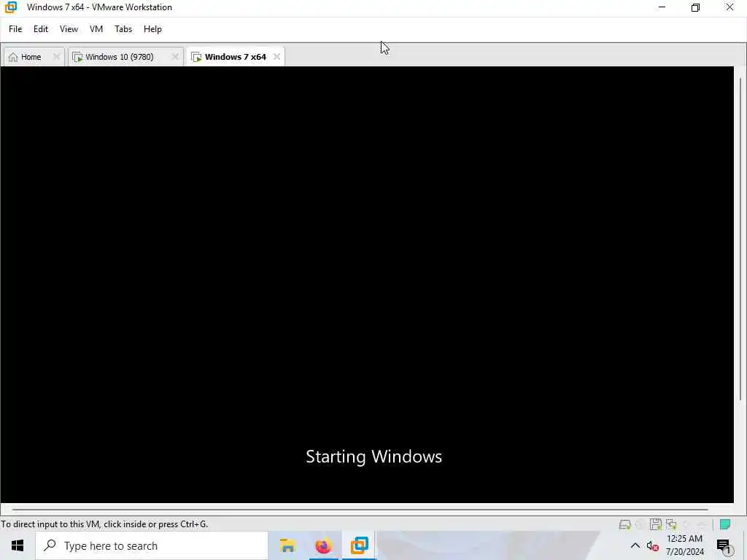The height and width of the screenshot is (560, 747).
Task: Open the VM menu
Action: coord(96,29)
